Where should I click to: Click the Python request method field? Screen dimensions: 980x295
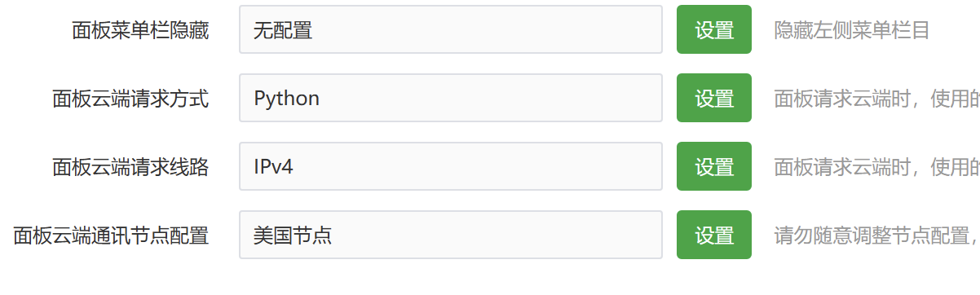point(451,98)
